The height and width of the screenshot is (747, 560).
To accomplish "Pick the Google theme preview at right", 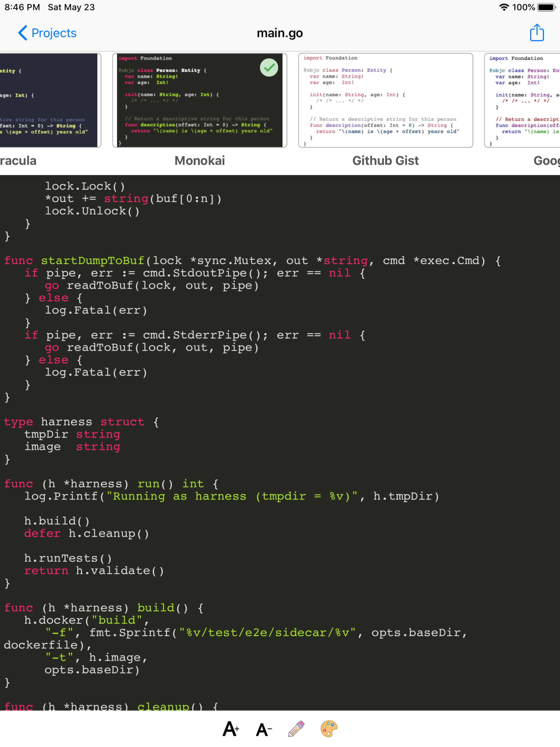I will (x=523, y=100).
